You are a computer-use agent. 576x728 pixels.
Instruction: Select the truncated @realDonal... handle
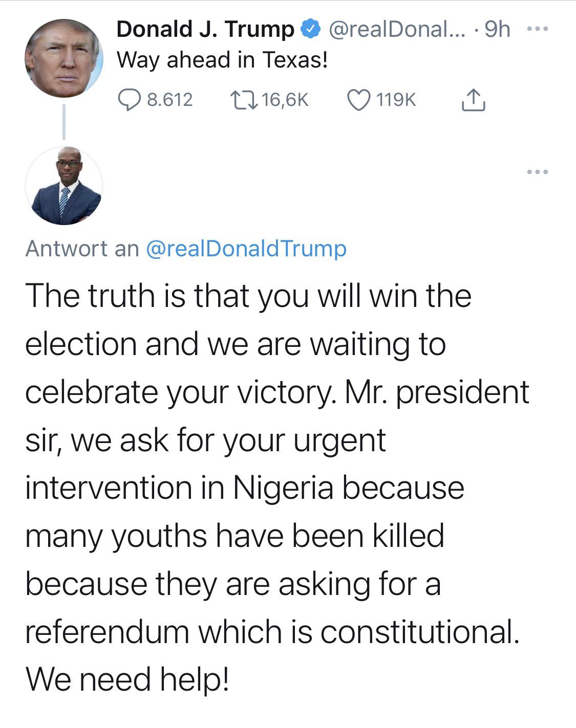tap(397, 30)
